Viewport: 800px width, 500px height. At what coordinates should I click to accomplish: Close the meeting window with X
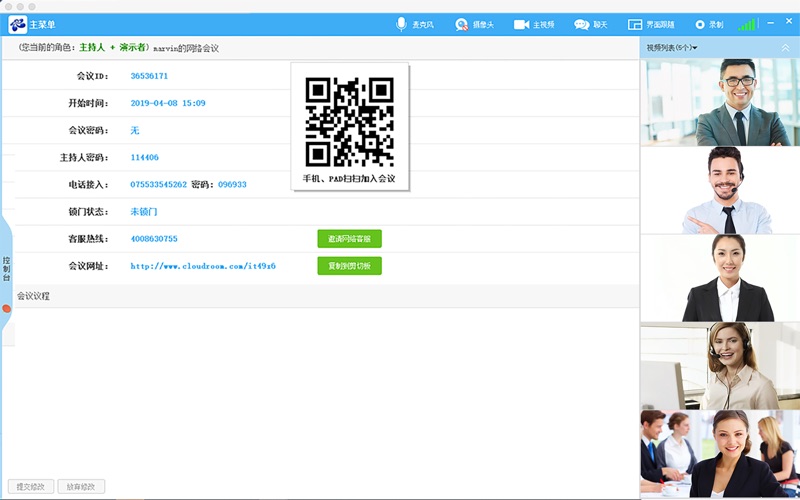click(789, 21)
